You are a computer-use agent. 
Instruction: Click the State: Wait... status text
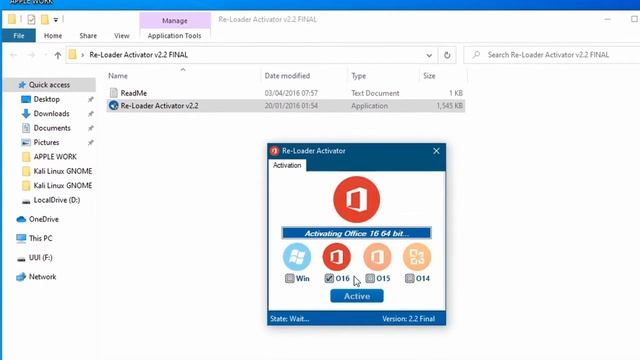290,319
